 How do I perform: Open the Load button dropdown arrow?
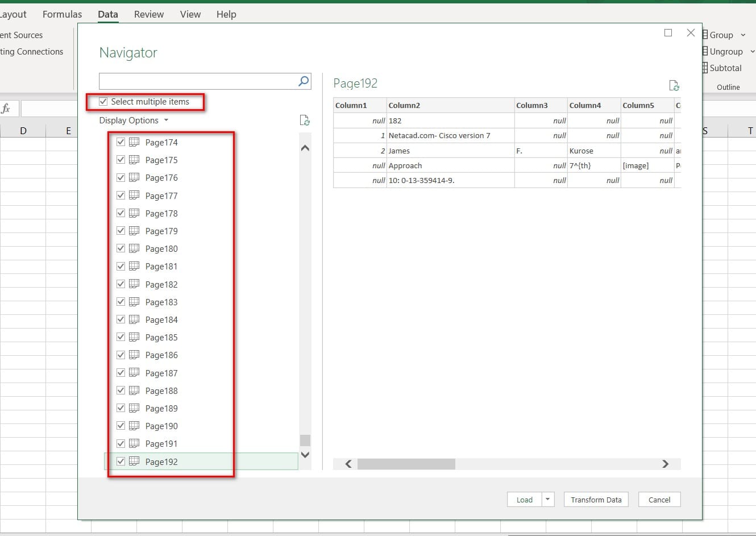tap(547, 500)
